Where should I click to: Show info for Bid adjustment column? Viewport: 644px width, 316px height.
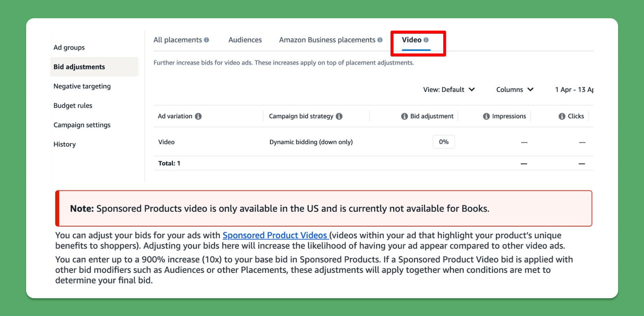coord(405,116)
